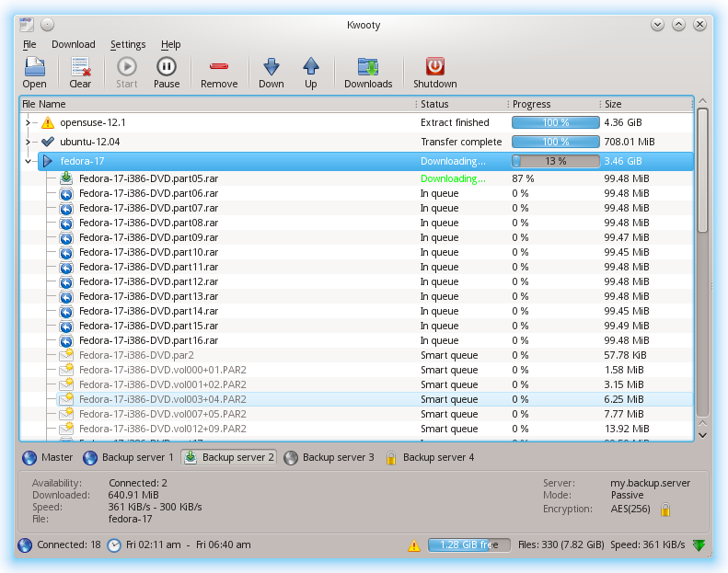Click the warning icon beside opensuse-12.1

point(47,122)
